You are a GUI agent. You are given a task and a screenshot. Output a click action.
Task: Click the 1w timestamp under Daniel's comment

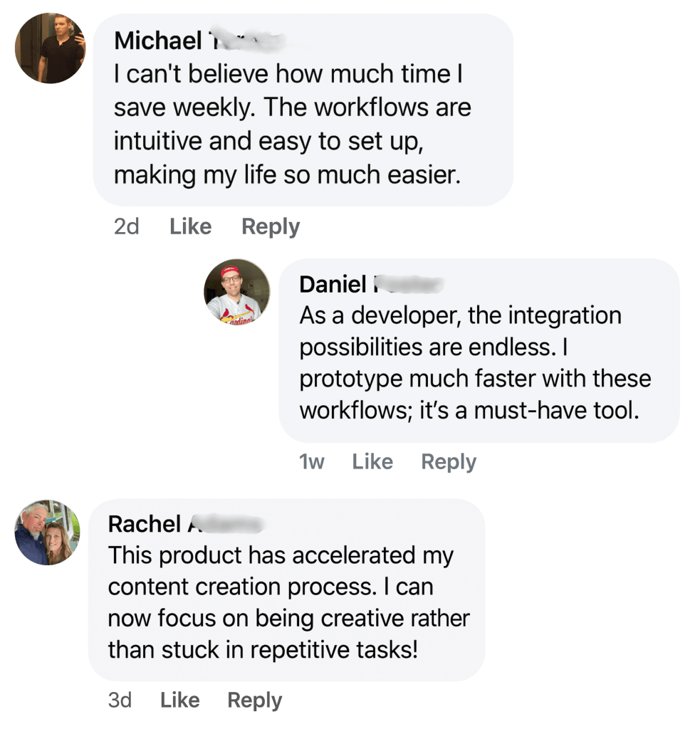pyautogui.click(x=312, y=462)
